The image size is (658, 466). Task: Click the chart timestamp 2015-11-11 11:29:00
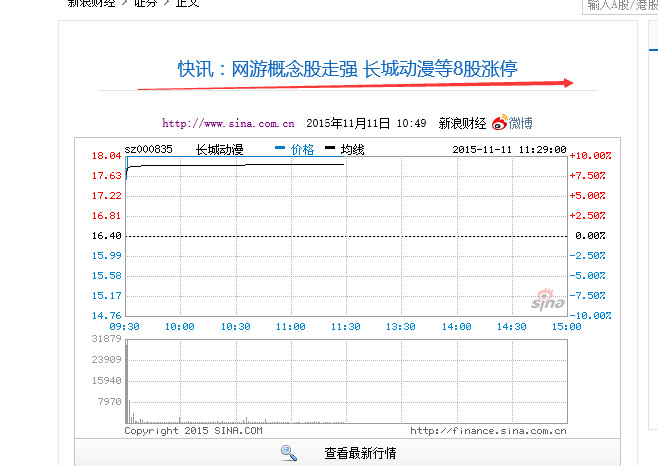pos(509,149)
